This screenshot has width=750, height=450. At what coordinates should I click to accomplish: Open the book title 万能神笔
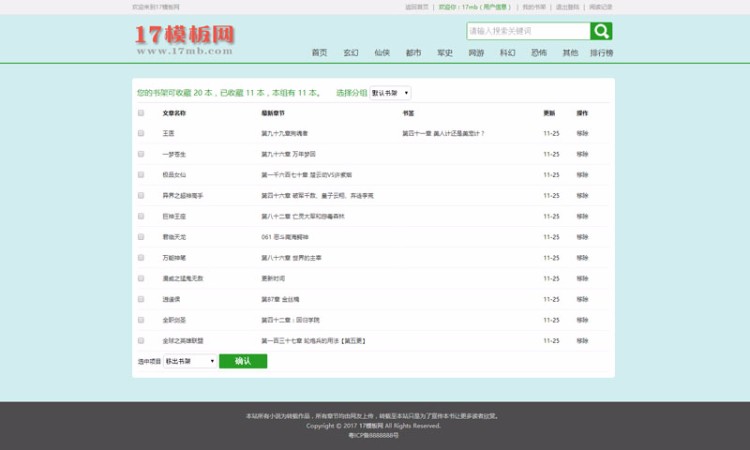tap(174, 257)
